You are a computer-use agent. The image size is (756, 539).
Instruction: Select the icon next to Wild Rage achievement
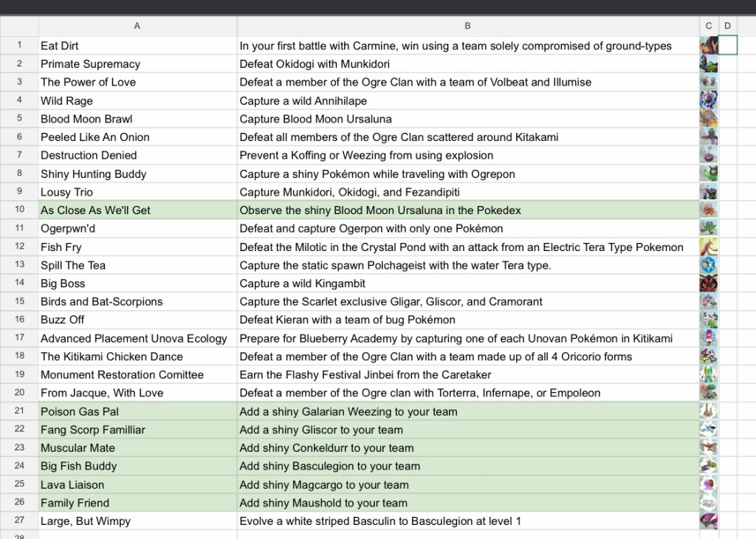[709, 100]
